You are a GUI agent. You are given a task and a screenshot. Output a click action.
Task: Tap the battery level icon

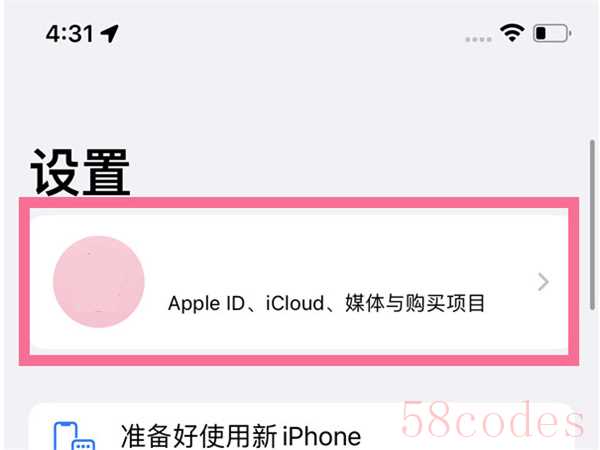[552, 33]
